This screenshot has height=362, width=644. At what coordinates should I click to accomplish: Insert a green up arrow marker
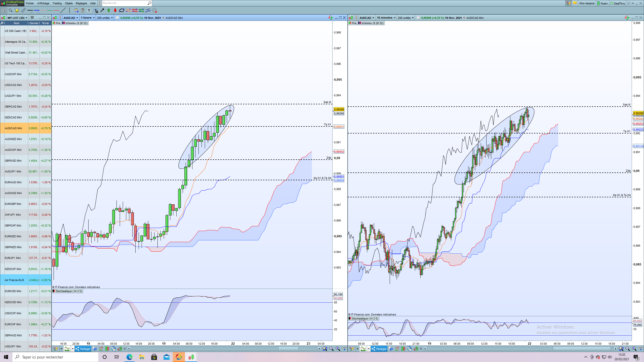pyautogui.click(x=109, y=10)
